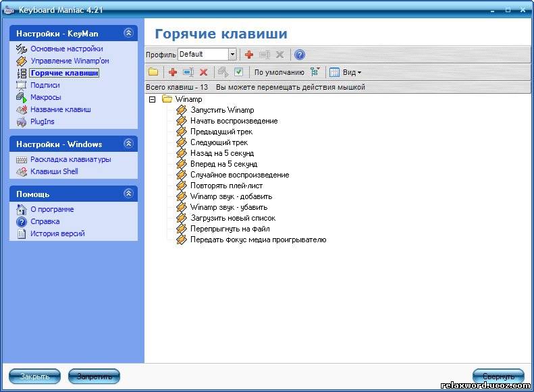This screenshot has width=534, height=392.
Task: Toggle the green checkmark icon in toolbar
Action: coord(238,72)
